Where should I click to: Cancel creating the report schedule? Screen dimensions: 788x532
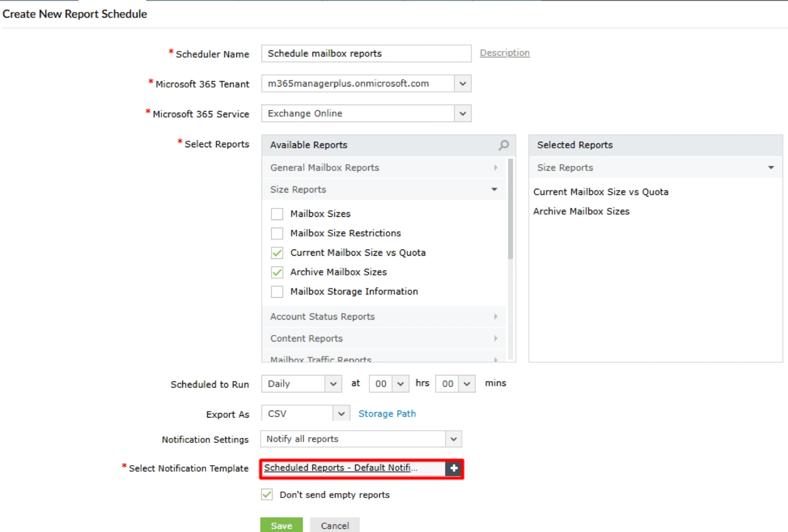click(334, 525)
